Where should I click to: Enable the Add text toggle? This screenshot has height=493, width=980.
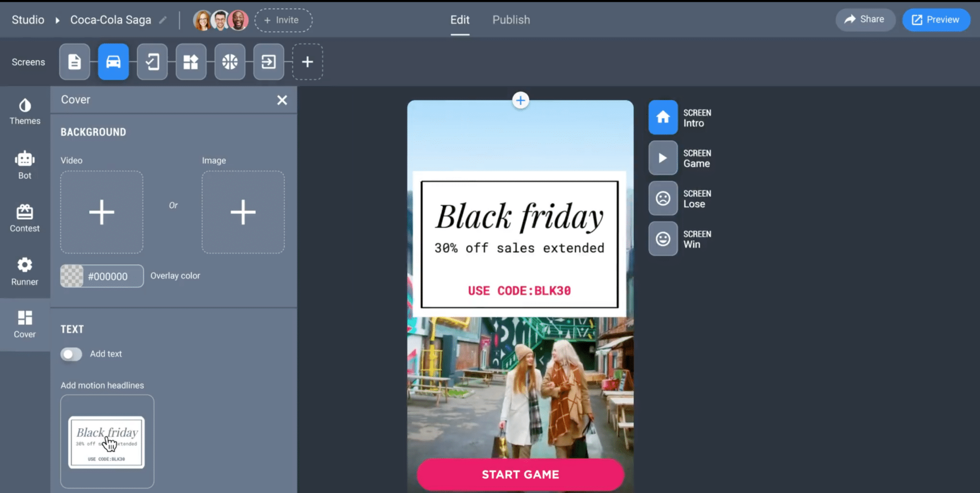pyautogui.click(x=71, y=354)
